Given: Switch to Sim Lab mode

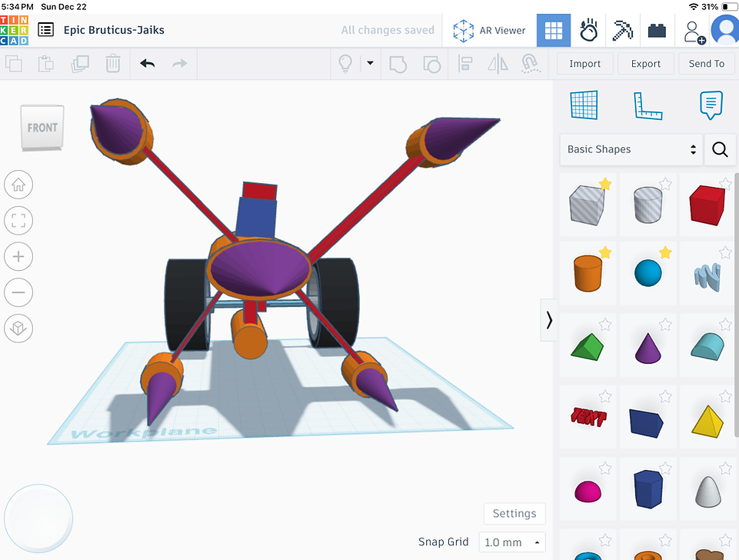Looking at the screenshot, I should pos(588,31).
